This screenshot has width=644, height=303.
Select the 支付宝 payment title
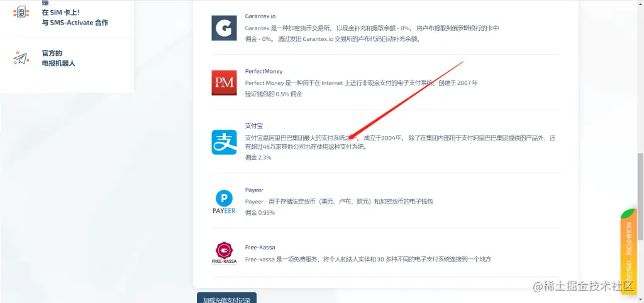click(253, 126)
